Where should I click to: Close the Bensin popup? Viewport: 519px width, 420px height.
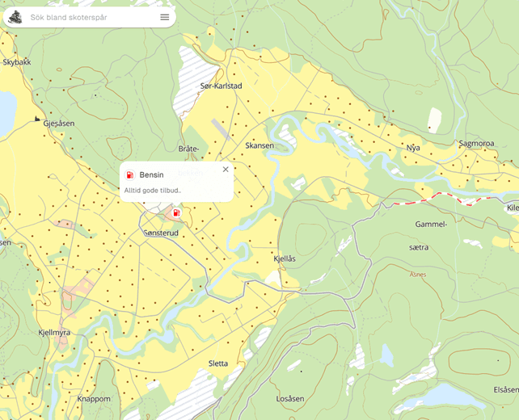[226, 170]
